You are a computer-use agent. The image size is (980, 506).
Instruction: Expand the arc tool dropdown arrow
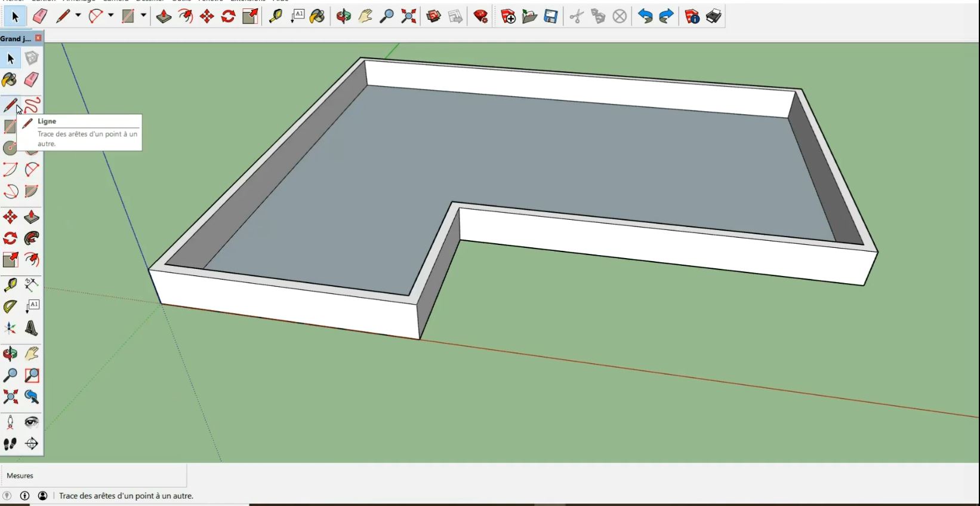tap(110, 16)
